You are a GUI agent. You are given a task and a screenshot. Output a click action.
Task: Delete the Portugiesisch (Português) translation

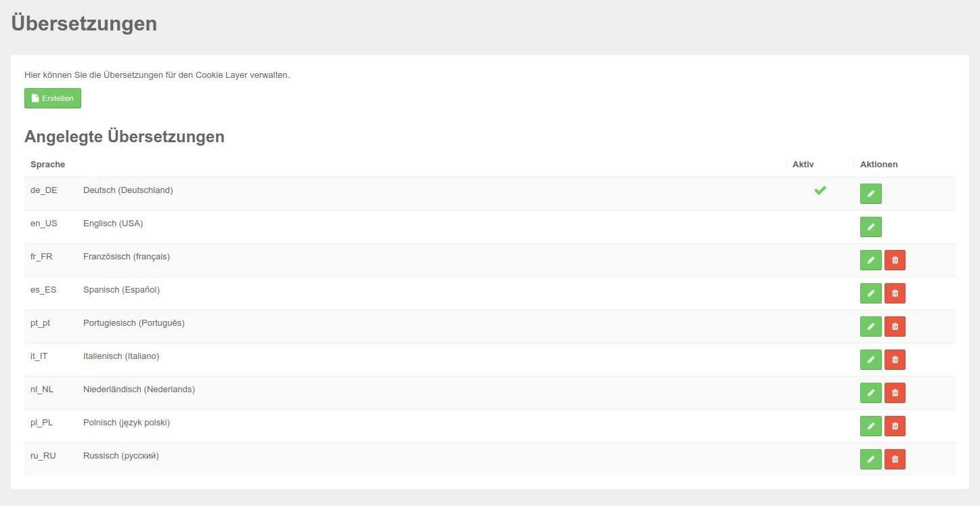pyautogui.click(x=895, y=326)
